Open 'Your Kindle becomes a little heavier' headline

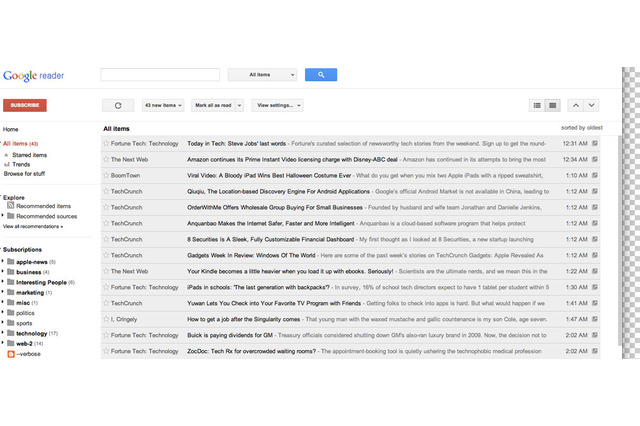(x=290, y=271)
